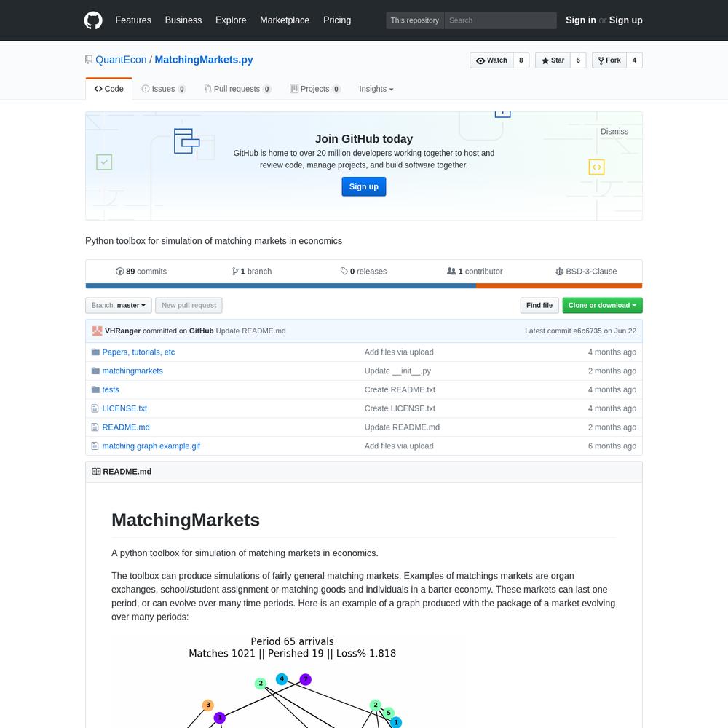Open the Business menu item

pos(183,20)
